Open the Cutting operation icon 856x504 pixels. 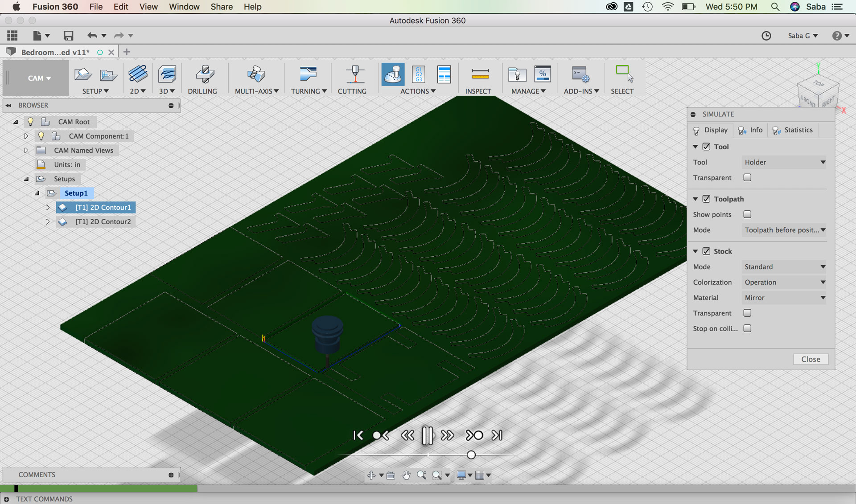tap(355, 74)
